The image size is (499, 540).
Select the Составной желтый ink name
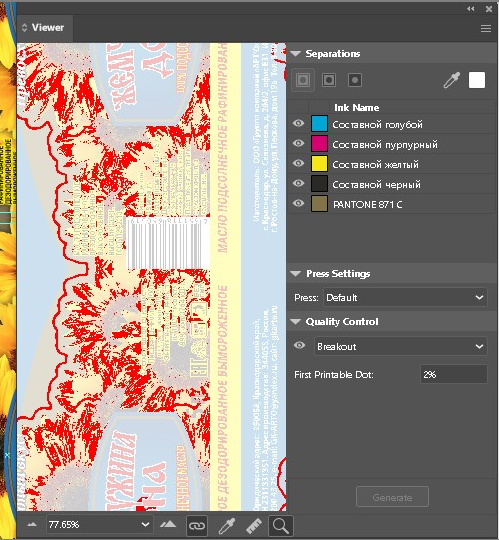[x=375, y=164]
